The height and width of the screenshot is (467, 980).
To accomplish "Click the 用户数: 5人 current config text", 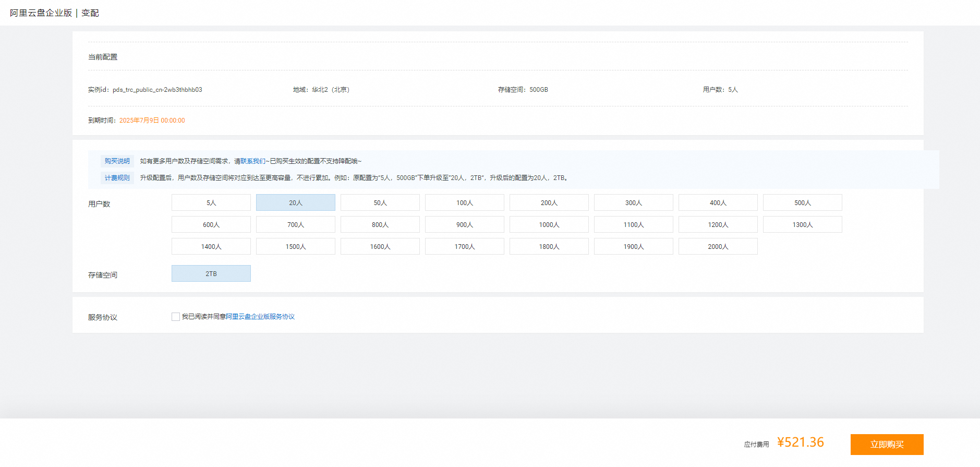I will pyautogui.click(x=721, y=90).
